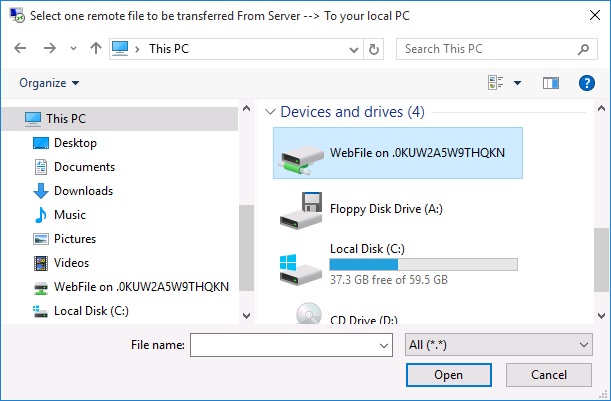Open the change view options dropdown arrow

pyautogui.click(x=517, y=83)
